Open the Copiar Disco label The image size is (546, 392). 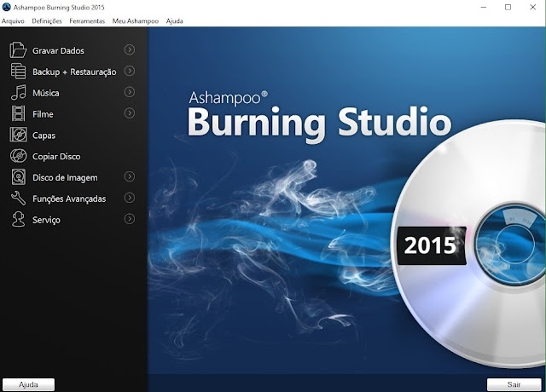click(56, 157)
